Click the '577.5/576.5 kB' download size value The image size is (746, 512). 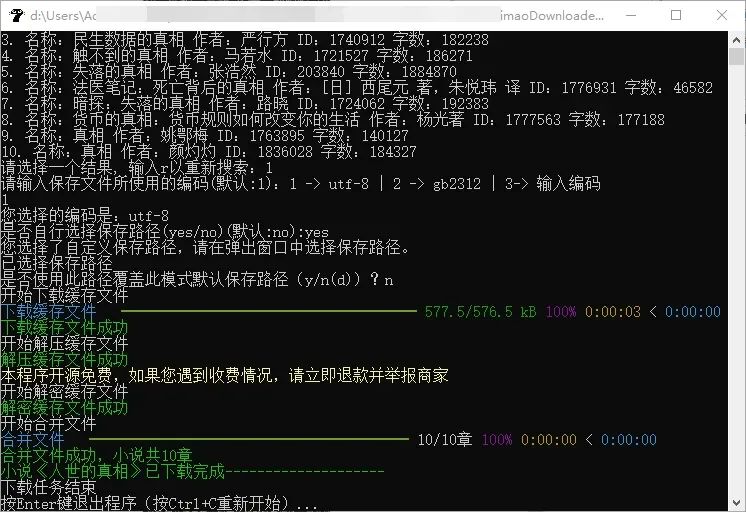[x=480, y=312]
